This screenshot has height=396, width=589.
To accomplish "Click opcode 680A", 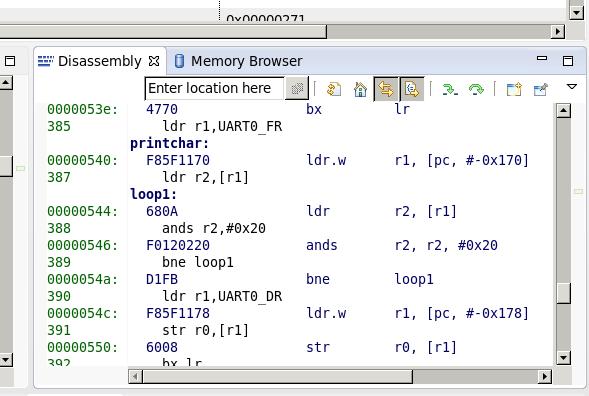I will pos(162,211).
